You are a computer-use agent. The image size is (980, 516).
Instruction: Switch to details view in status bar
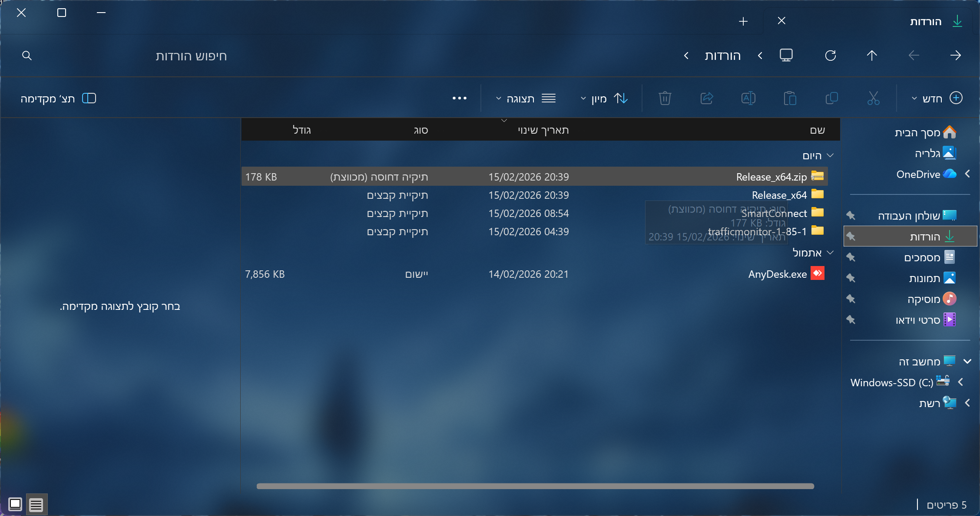36,504
